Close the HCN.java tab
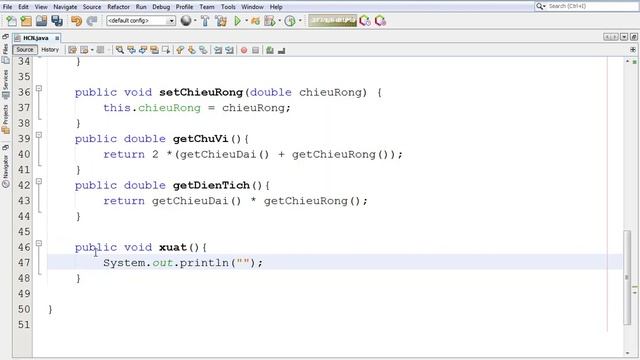Viewport: 640px width, 360px height. (x=57, y=38)
